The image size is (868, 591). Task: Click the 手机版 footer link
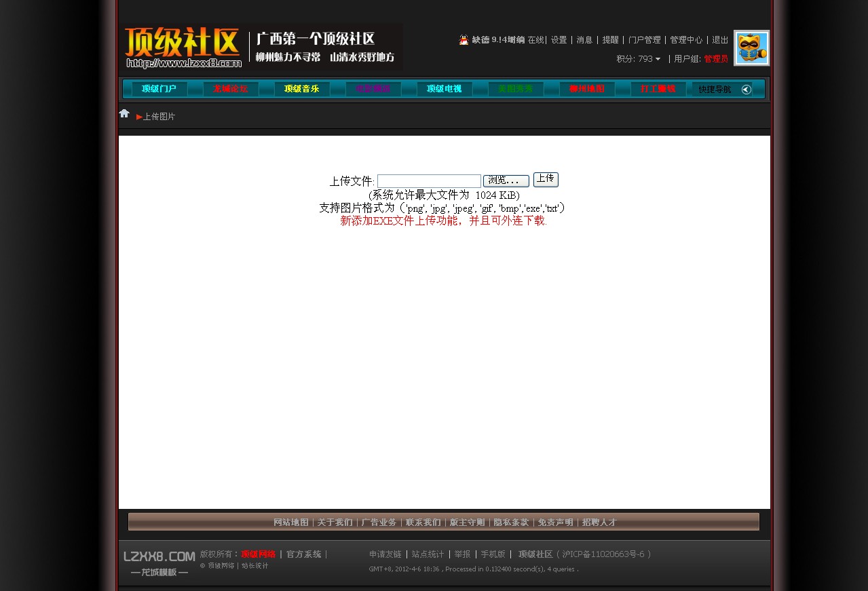pyautogui.click(x=493, y=554)
